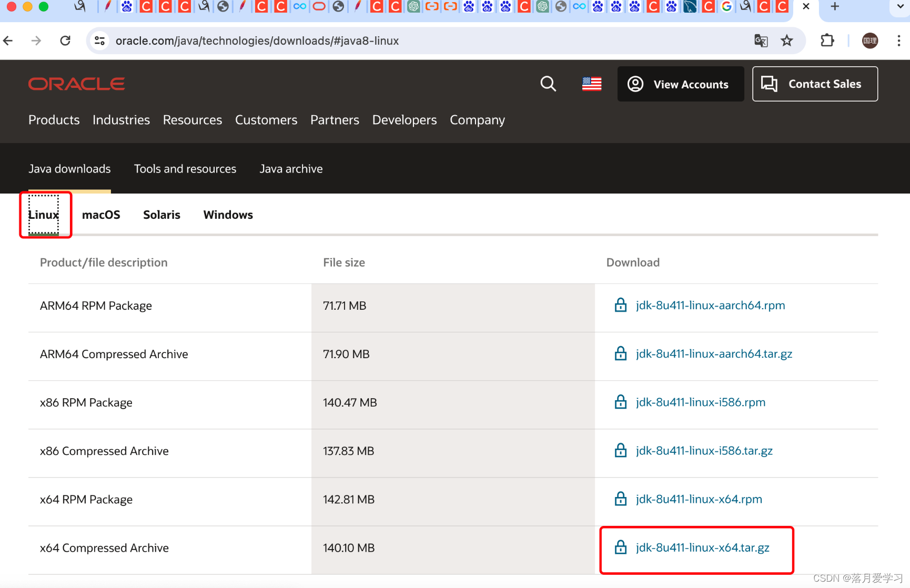Click the '140.47 MB' file size
Screen dimensions: 910x588
(x=350, y=402)
